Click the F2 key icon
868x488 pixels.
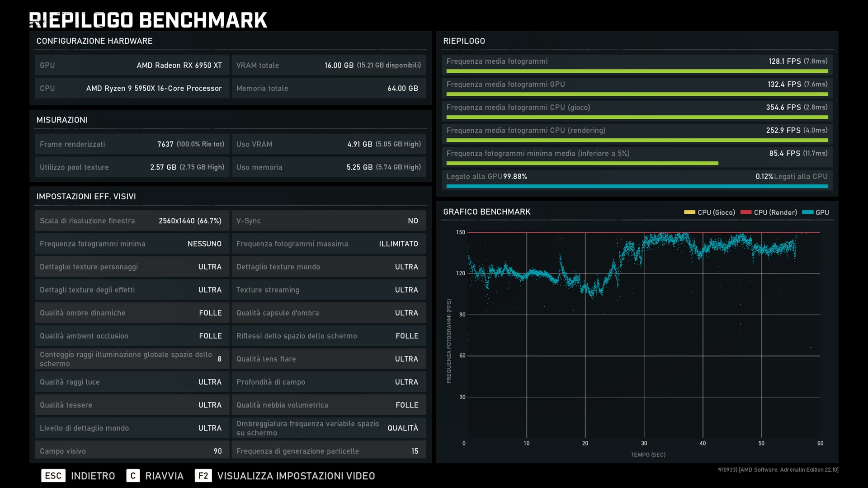(x=203, y=476)
